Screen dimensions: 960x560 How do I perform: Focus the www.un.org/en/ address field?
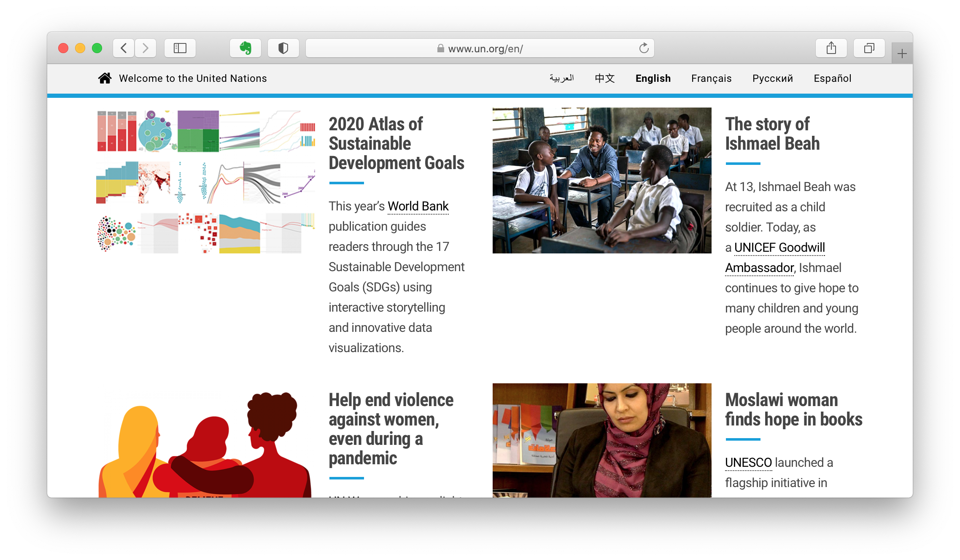coord(480,48)
